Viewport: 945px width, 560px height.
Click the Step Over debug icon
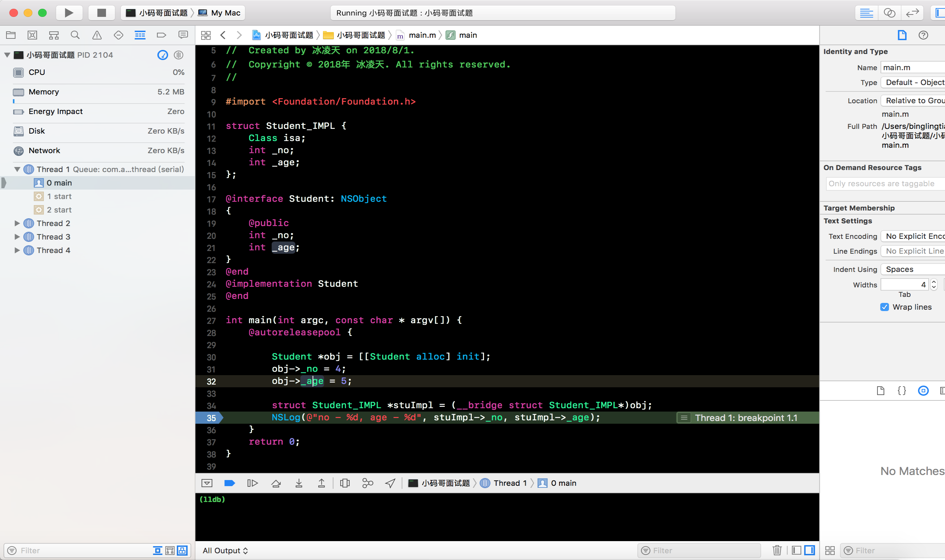(276, 483)
